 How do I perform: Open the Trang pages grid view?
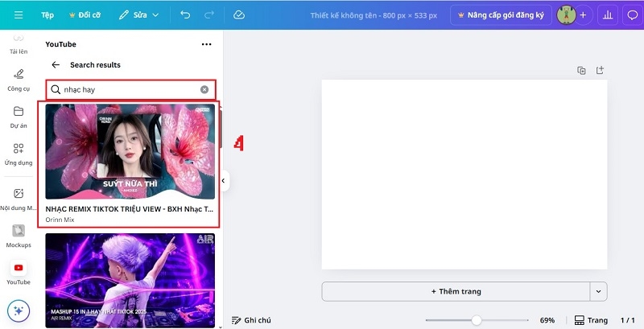[x=591, y=320]
